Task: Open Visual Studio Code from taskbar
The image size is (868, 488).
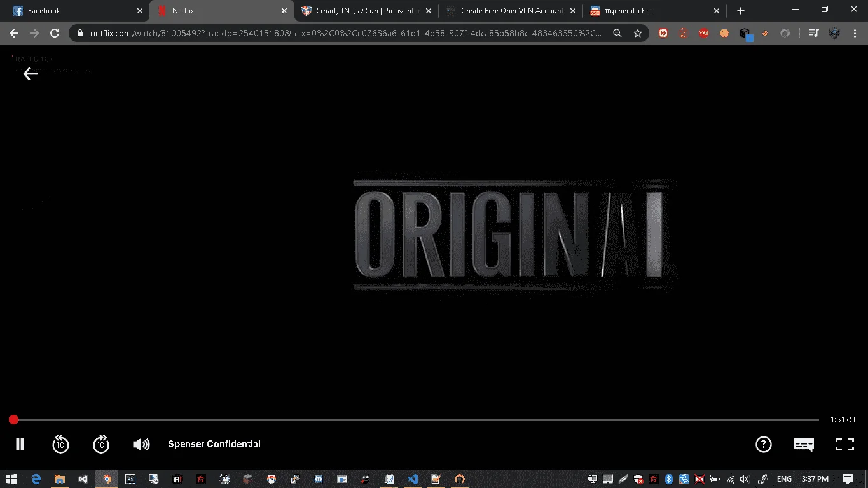Action: (x=413, y=478)
